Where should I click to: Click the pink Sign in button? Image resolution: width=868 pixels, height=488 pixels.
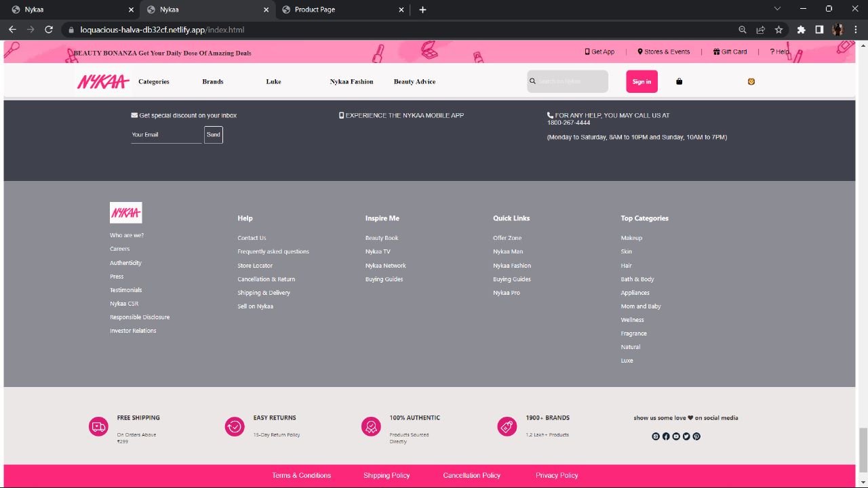coord(642,81)
